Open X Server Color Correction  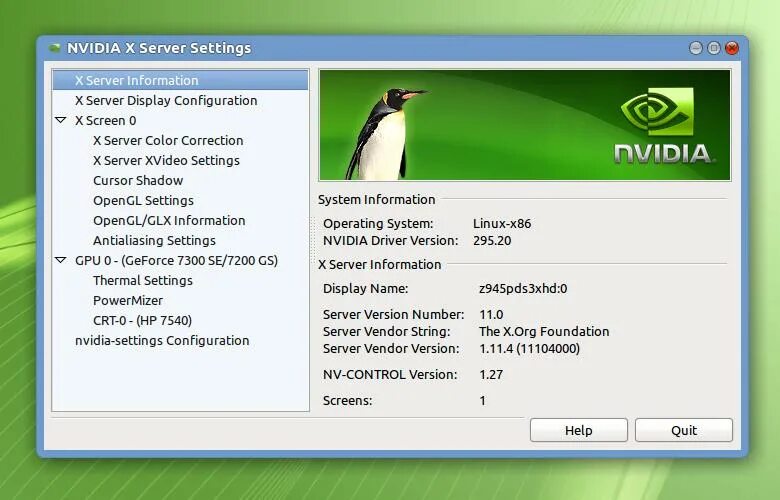click(x=168, y=140)
